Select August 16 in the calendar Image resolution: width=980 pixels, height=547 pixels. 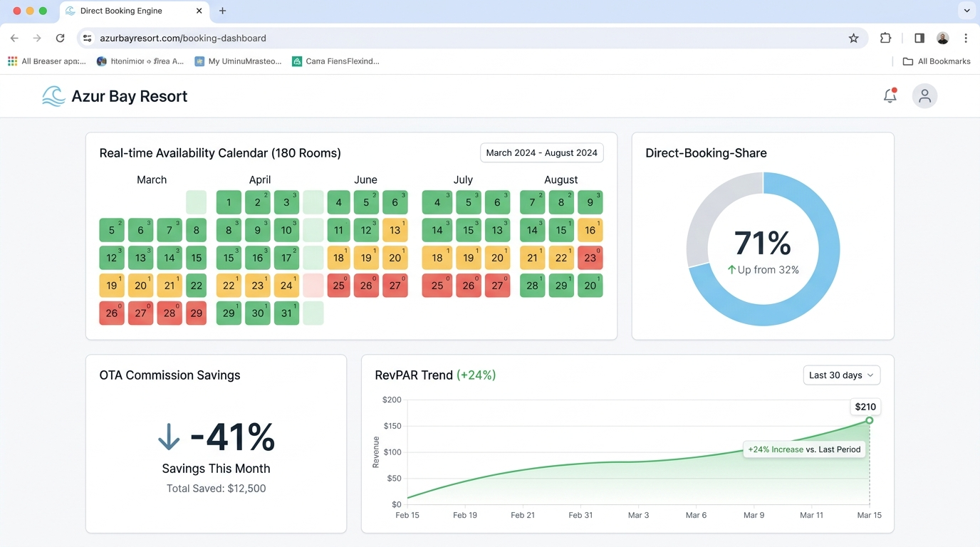click(590, 230)
